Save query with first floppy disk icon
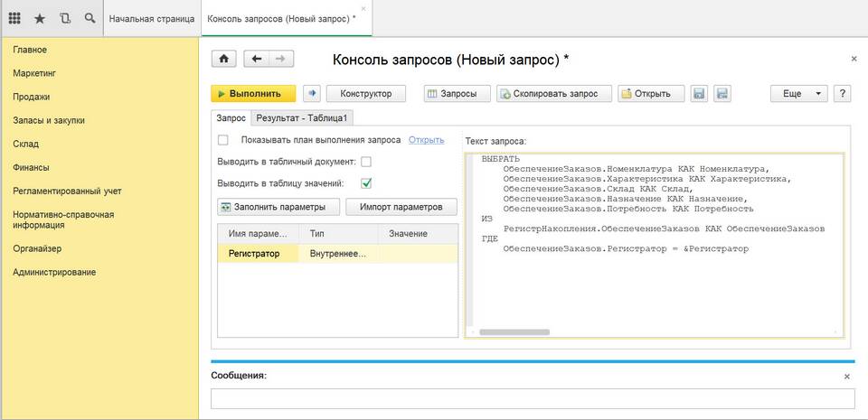868x420 pixels. 699,93
